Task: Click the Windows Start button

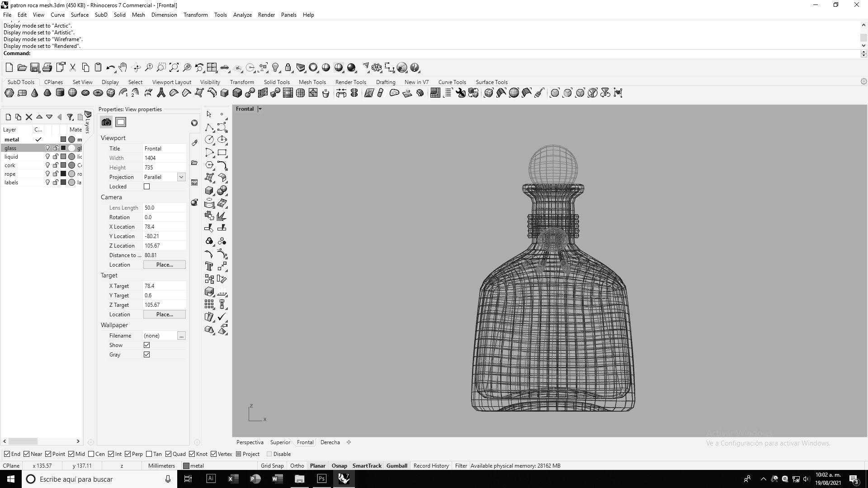Action: pos(11,479)
